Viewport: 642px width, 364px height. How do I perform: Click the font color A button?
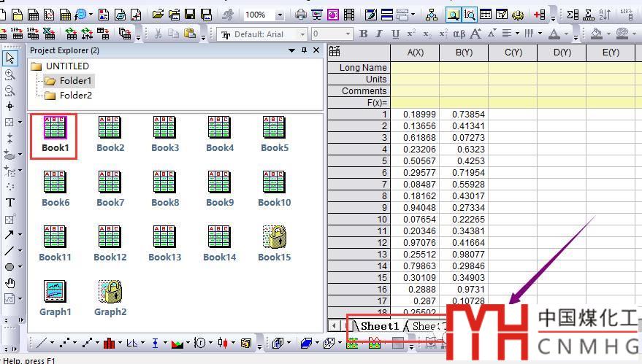(554, 34)
